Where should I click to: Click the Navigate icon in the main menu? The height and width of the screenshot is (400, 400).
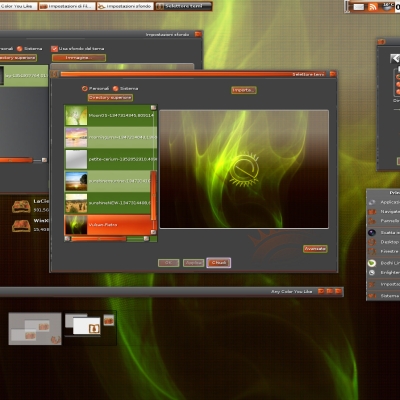372,211
